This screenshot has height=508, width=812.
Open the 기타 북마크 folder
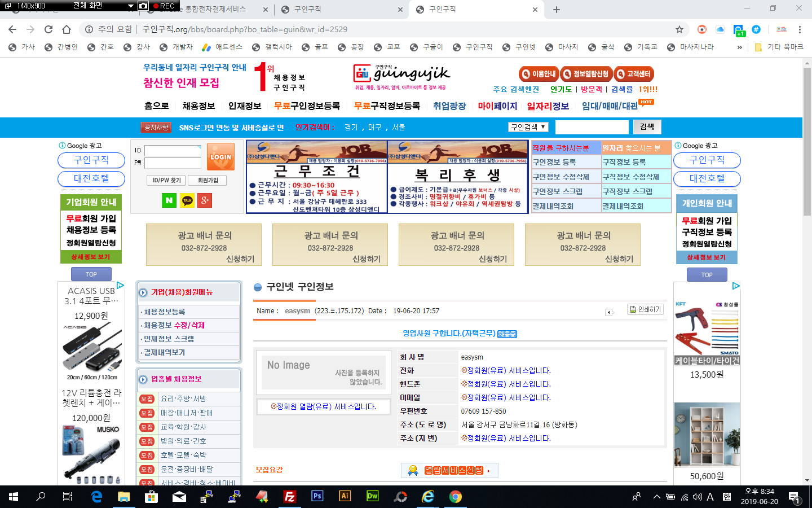779,47
